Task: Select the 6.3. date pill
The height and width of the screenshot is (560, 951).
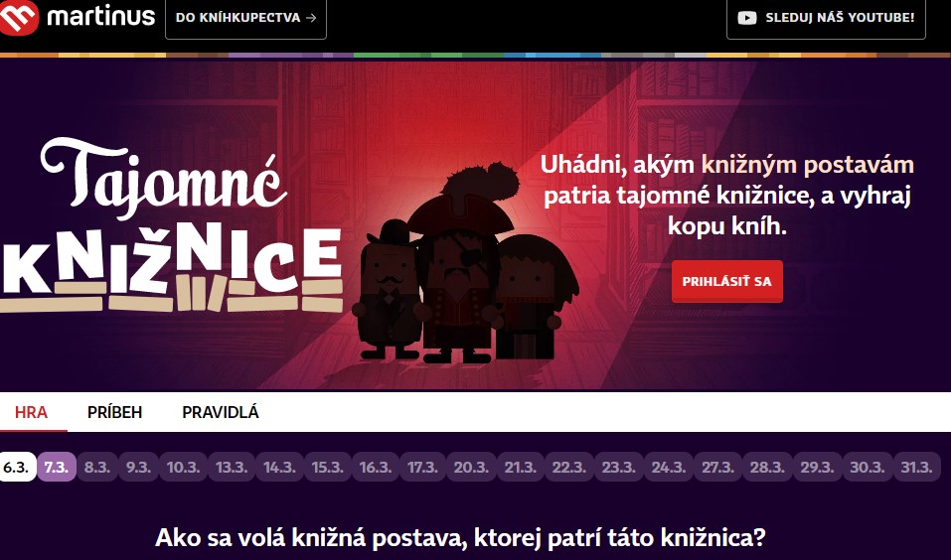Action: pyautogui.click(x=16, y=467)
